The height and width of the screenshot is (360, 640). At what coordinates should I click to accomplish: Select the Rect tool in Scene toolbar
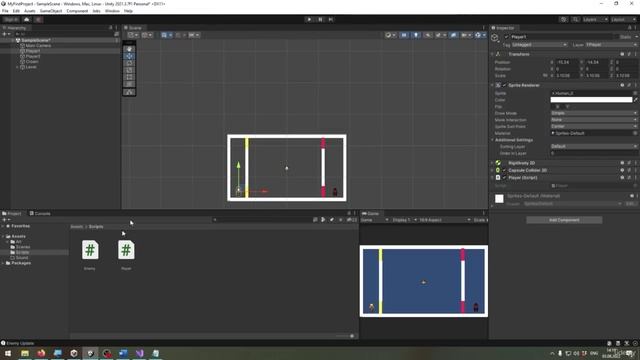tap(129, 77)
